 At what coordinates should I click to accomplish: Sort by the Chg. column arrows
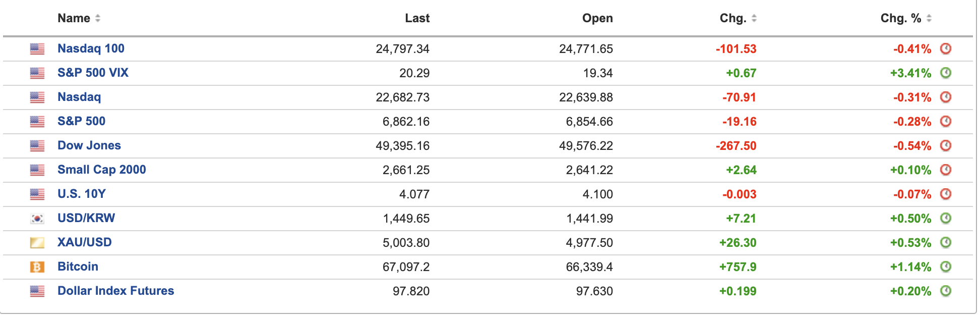(x=754, y=19)
